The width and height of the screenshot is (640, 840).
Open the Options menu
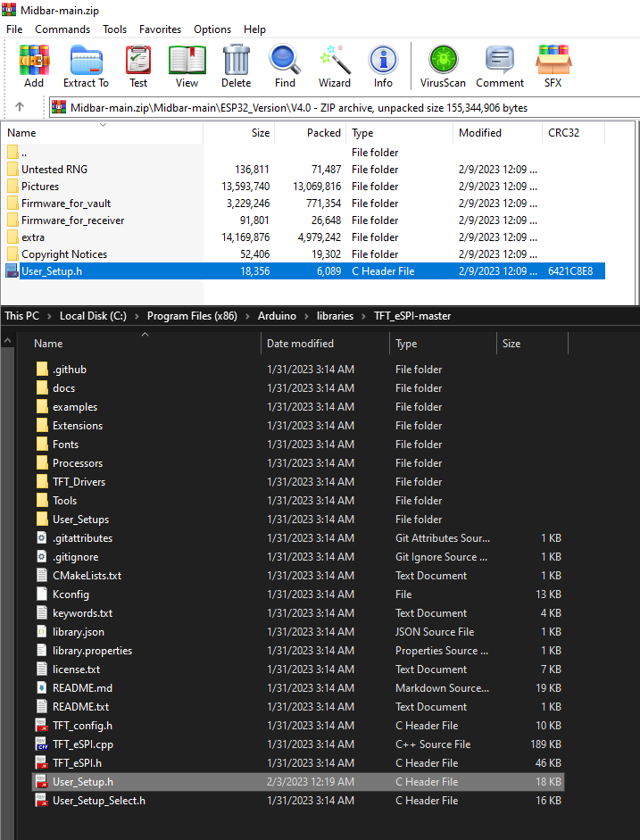pos(212,29)
